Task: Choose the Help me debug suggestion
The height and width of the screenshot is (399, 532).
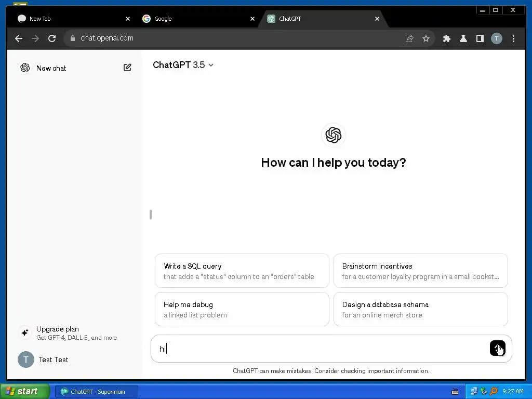Action: tap(242, 309)
